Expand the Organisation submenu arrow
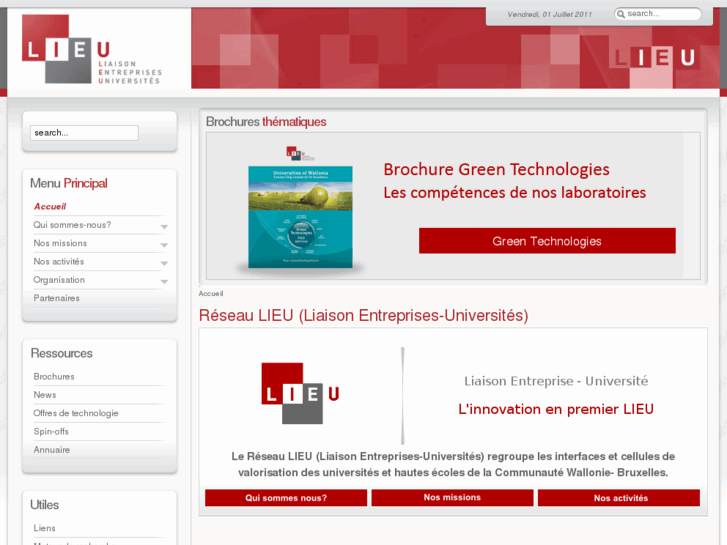Screen dimensions: 727x545 [164, 282]
